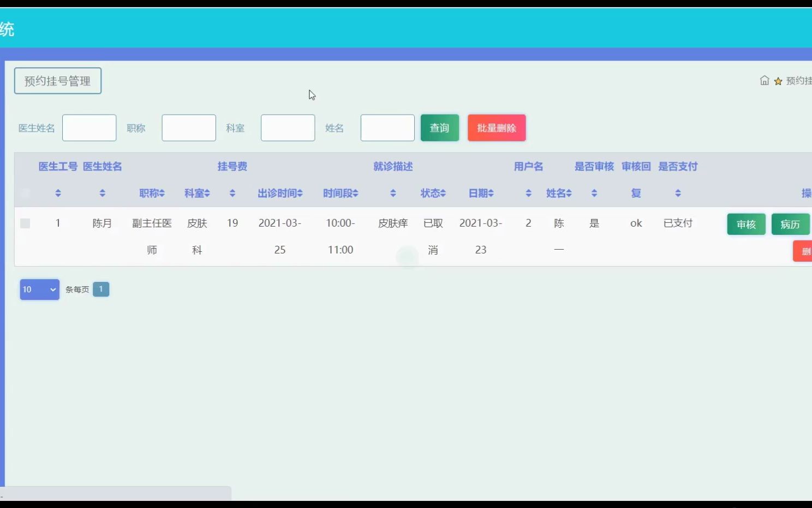Open the rows-per-page dropdown showing 10
Image resolution: width=812 pixels, height=508 pixels.
coord(39,290)
